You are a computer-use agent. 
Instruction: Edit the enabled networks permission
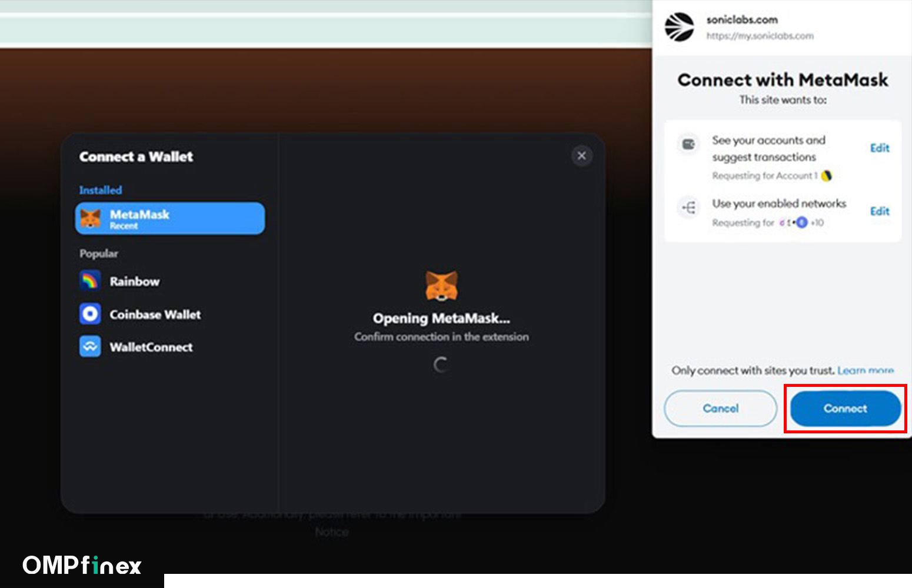879,211
